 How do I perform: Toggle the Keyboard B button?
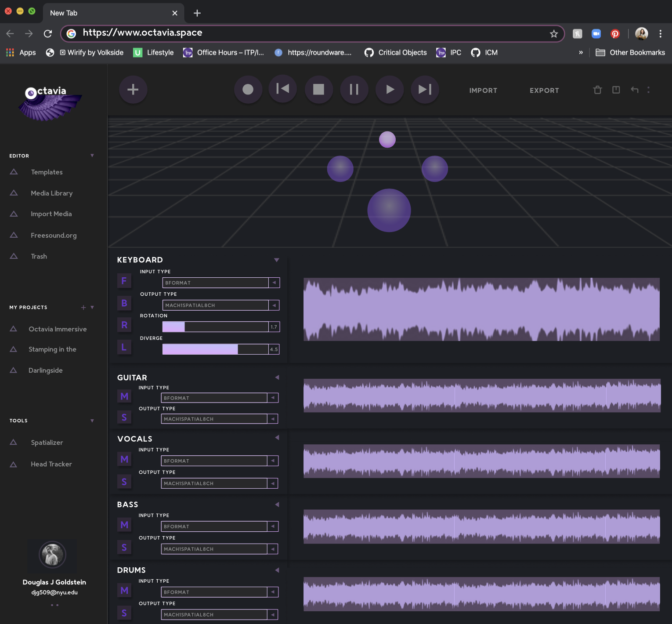(x=124, y=303)
